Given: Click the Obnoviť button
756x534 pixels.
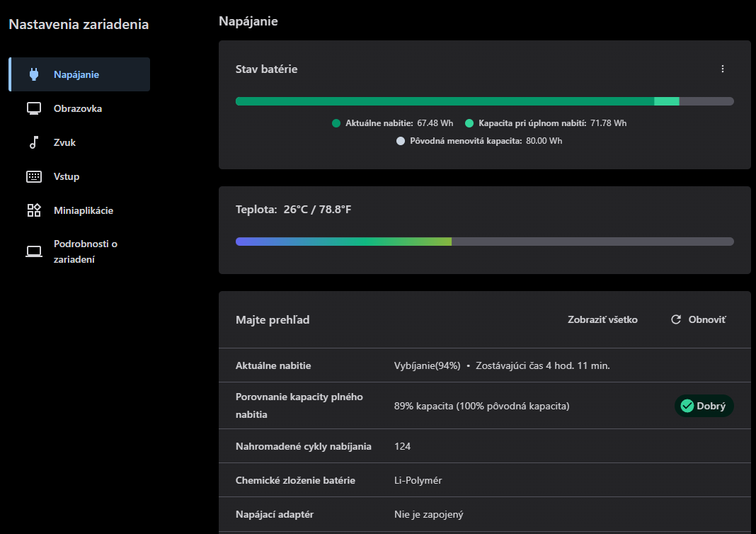Looking at the screenshot, I should (697, 319).
